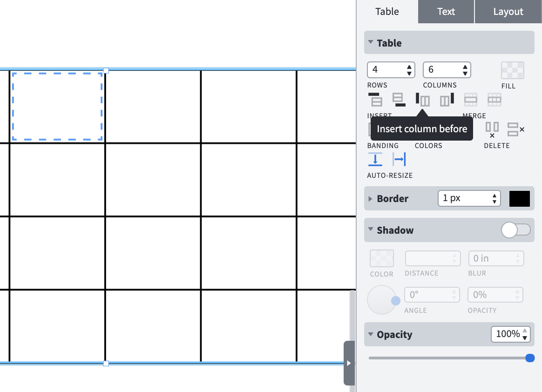Select the Insert row before icon
This screenshot has width=542, height=392.
[x=376, y=99]
